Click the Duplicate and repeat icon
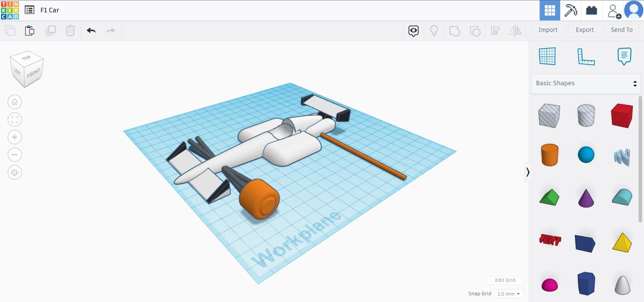This screenshot has height=302, width=644. [x=50, y=31]
